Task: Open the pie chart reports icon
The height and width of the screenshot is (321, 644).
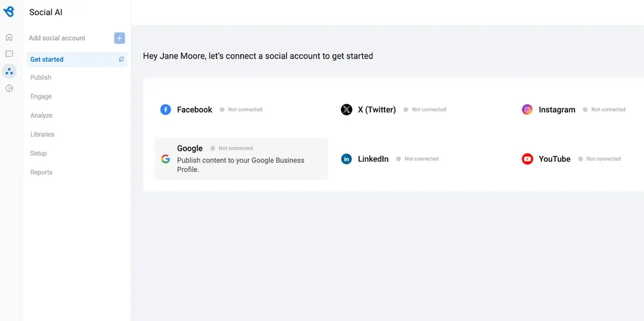Action: [9, 88]
